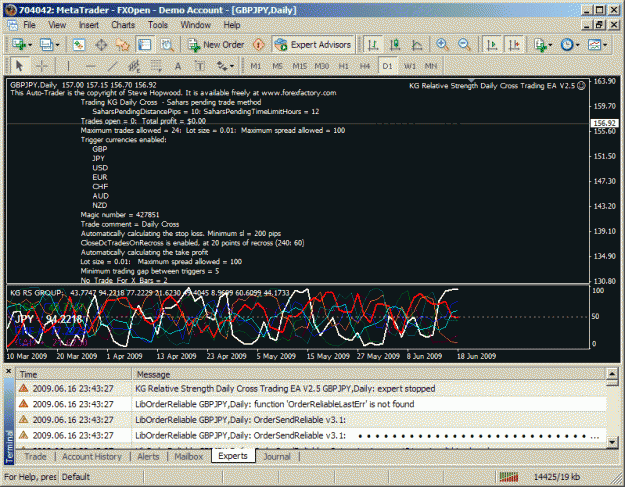Switch to the Mailbox tab

tap(189, 456)
